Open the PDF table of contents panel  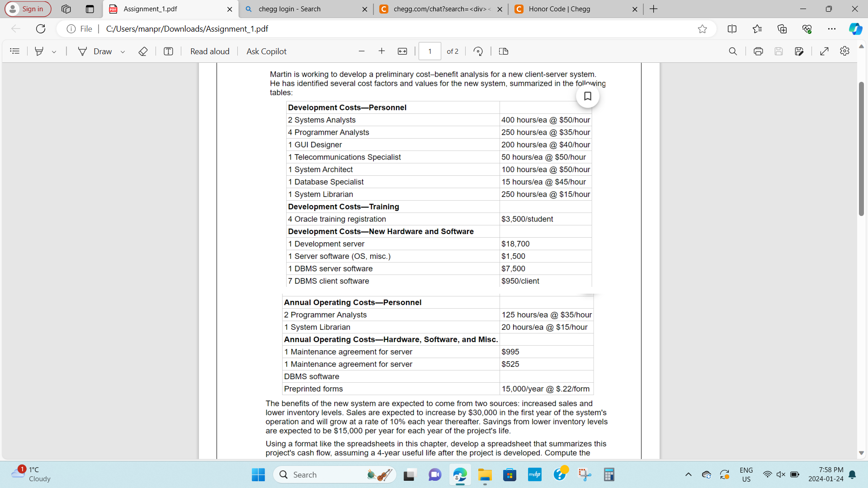point(14,51)
